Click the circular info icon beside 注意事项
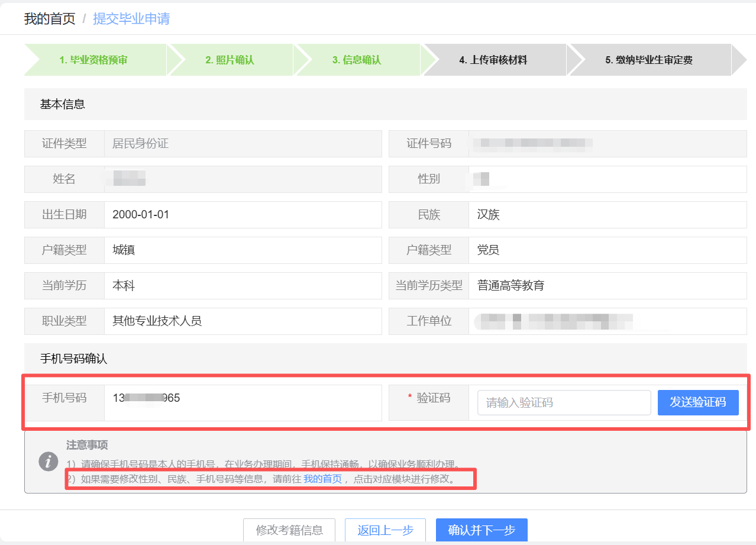756x545 pixels. (48, 463)
